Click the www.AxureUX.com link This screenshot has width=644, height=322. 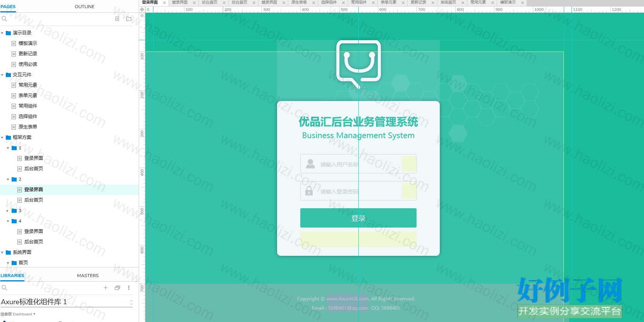[x=348, y=299]
